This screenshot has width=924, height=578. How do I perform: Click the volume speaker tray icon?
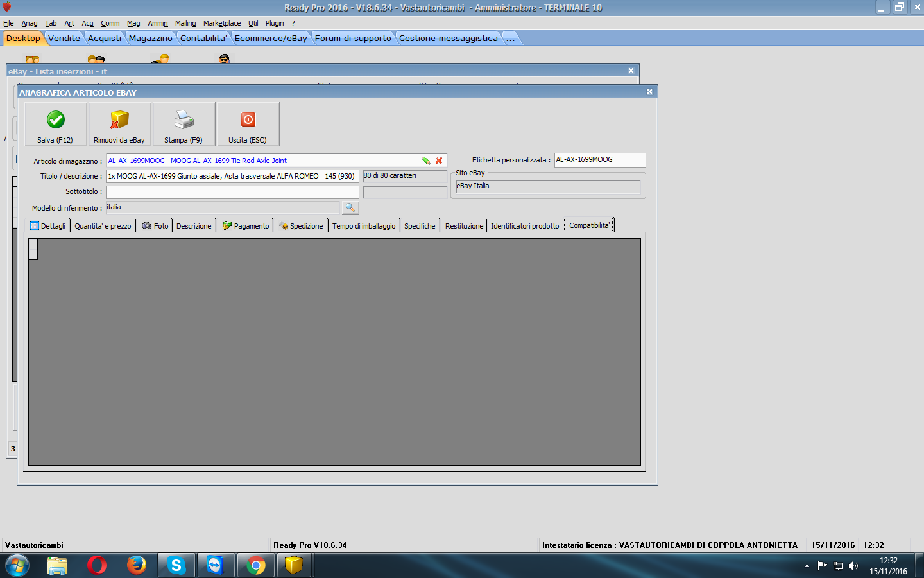[x=853, y=566]
